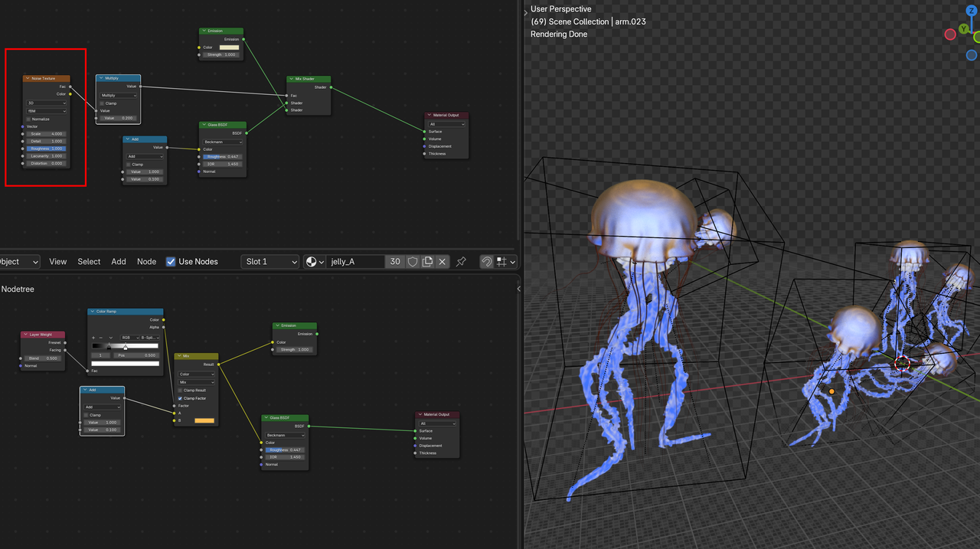Unlink jelly_A material with the X icon
The width and height of the screenshot is (980, 549).
(442, 261)
